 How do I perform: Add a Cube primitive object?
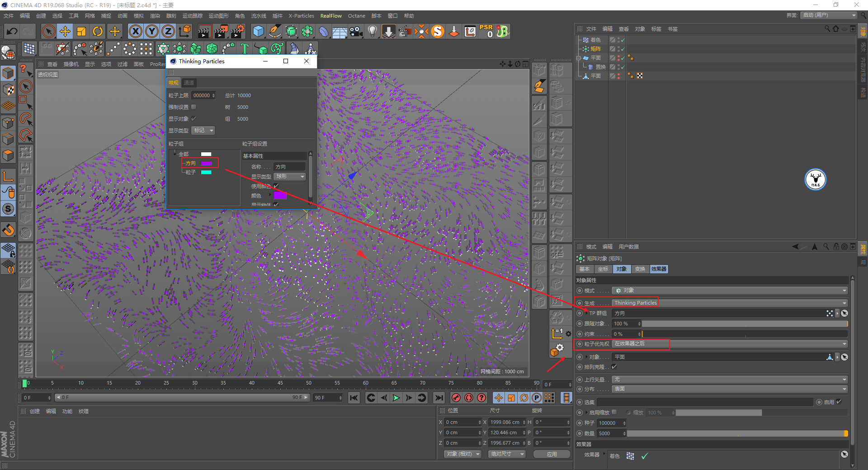(258, 31)
